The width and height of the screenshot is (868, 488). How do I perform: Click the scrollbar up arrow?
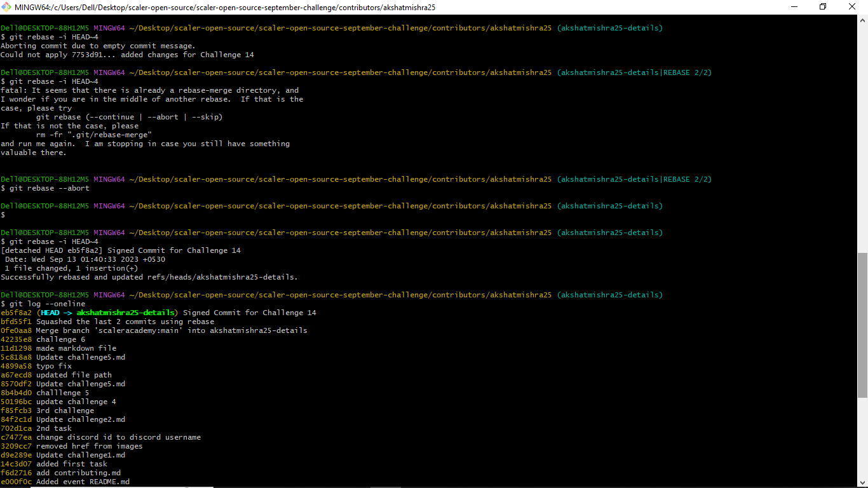click(863, 20)
